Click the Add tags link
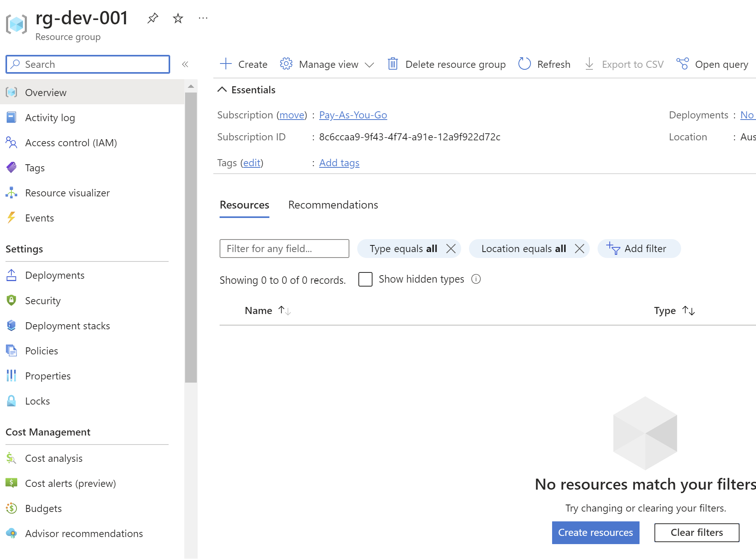The image size is (756, 559). pyautogui.click(x=339, y=163)
